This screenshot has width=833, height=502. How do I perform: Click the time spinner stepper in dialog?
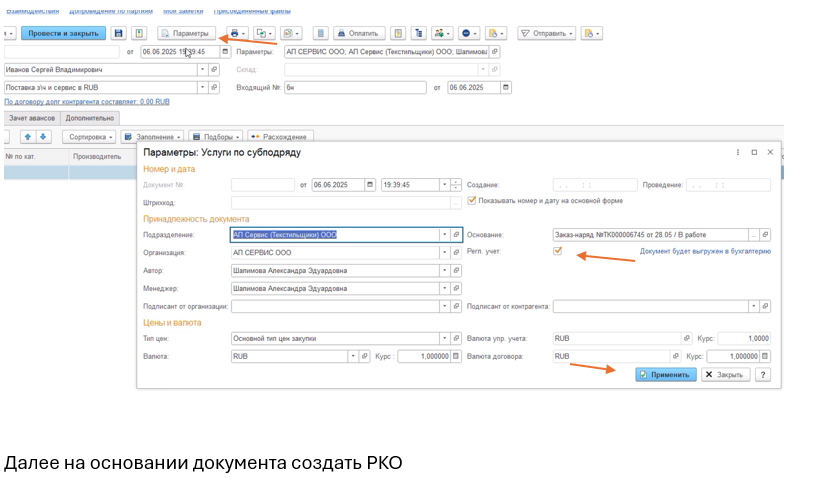pos(456,185)
